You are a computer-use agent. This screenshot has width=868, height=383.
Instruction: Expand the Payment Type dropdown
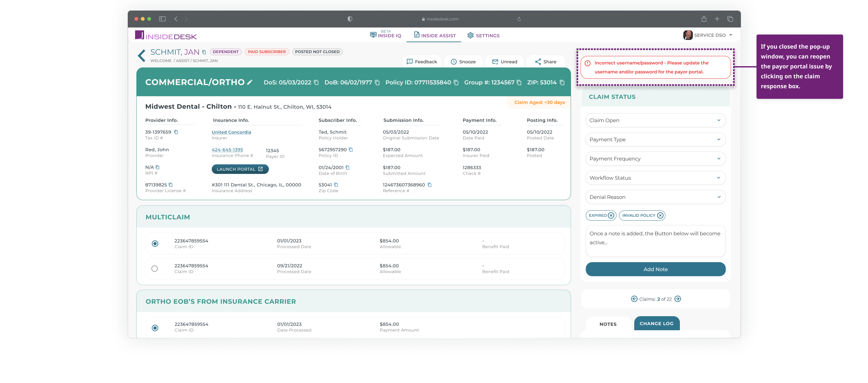(655, 139)
